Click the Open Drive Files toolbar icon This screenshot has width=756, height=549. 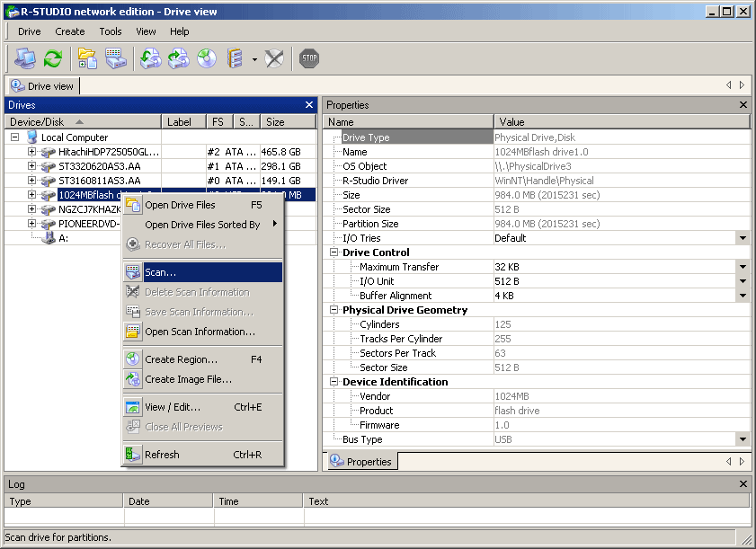coord(87,58)
